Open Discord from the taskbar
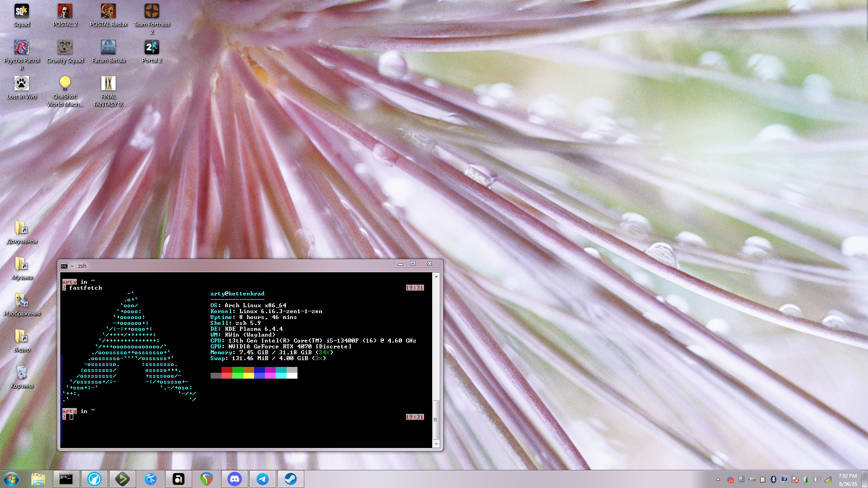Screen dimensions: 868x488 coord(235,479)
